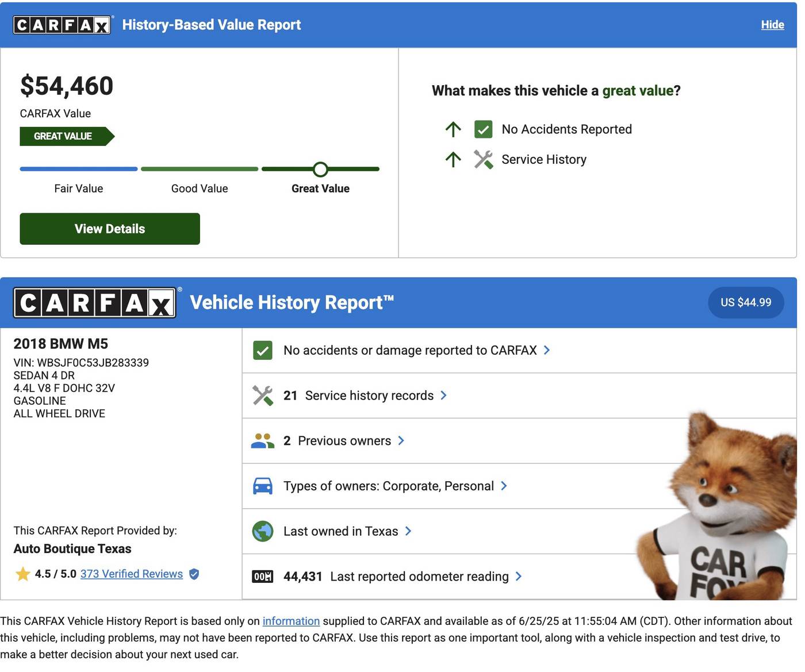Click the 2 Previous owners text
Viewport: 805px width, 672px height.
point(337,441)
